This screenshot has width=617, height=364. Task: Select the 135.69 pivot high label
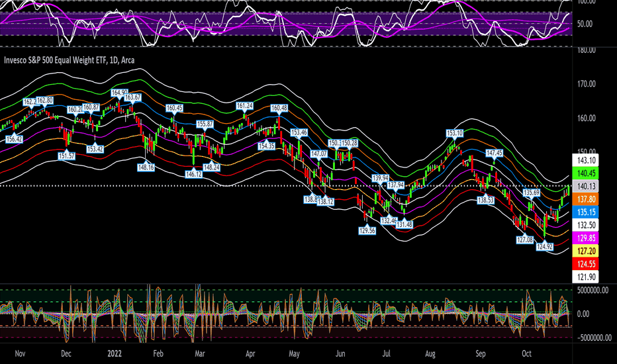click(531, 193)
